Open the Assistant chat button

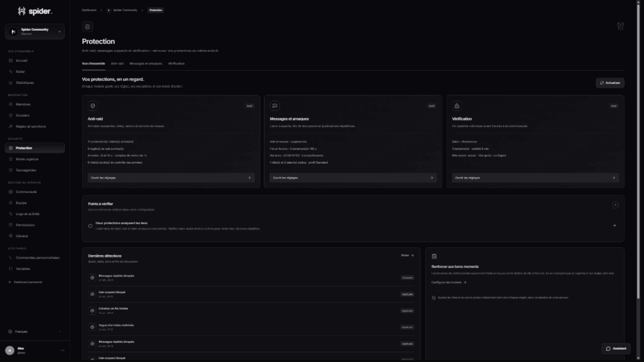(x=616, y=349)
